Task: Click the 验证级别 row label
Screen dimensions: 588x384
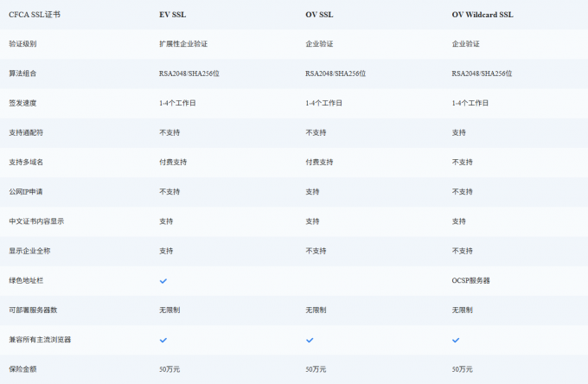Action: (22, 44)
